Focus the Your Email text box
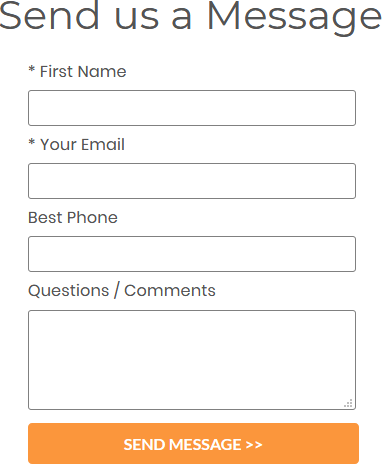The height and width of the screenshot is (475, 382). click(x=192, y=181)
